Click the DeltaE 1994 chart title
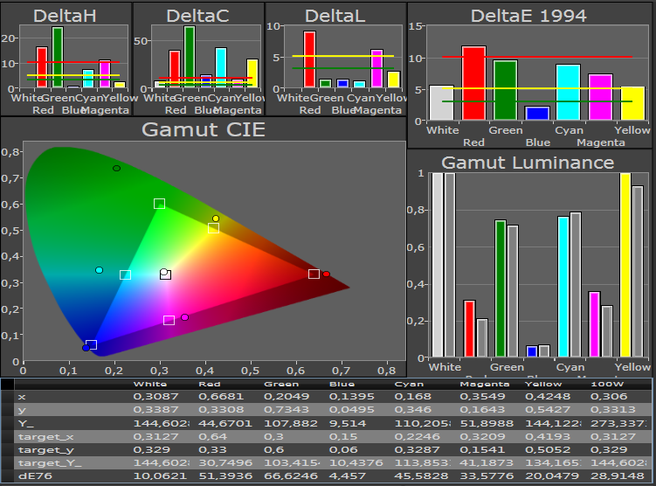Viewport: 656px width, 486px height. (x=529, y=16)
